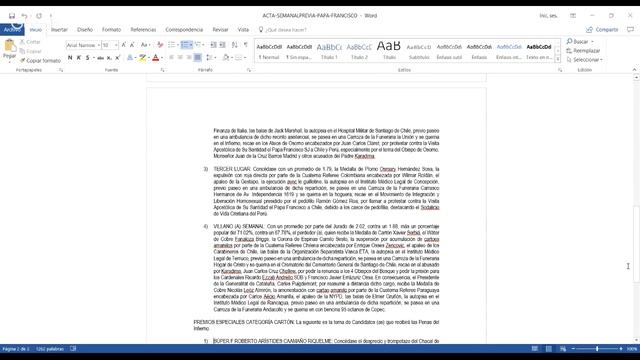Center the paragraph text
Viewport: 640px width, 360px height.
coord(180,58)
